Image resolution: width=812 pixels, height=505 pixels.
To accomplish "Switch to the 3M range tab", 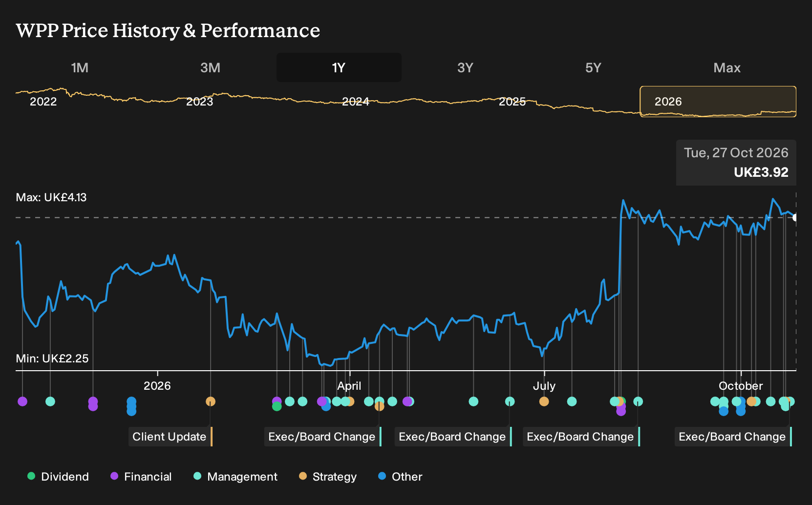I will click(210, 67).
